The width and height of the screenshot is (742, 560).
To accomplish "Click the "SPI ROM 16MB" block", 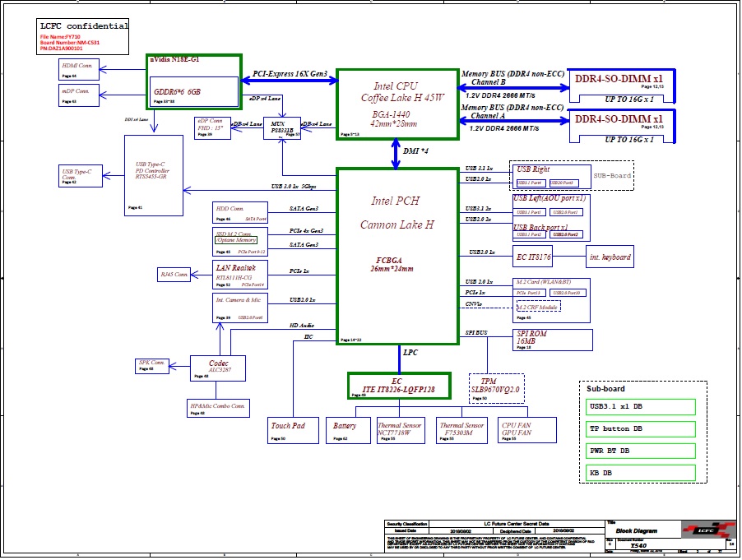I will 552,340.
